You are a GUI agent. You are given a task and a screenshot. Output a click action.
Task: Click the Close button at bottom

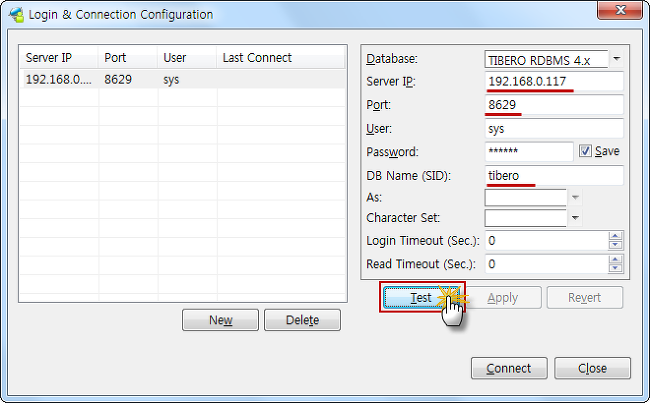click(592, 368)
